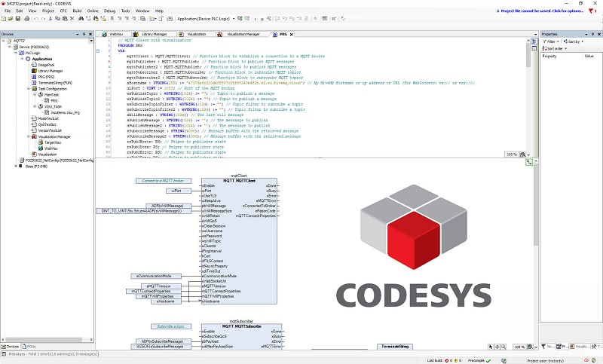Select the pointer tool in CFC editor
The image size is (603, 364).
491,347
